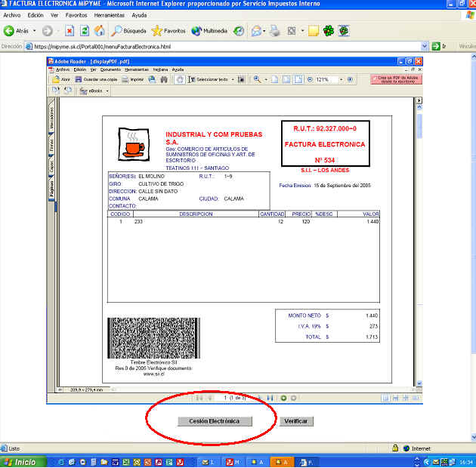Image resolution: width=476 pixels, height=468 pixels.
Task: Click the PDF vertical scrollbar down arrow
Action: 419,383
